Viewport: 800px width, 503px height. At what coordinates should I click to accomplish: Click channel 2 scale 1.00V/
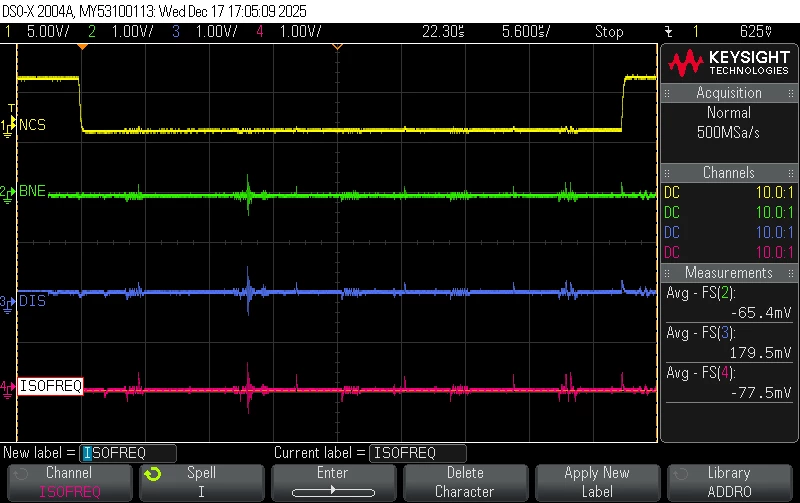(x=132, y=32)
